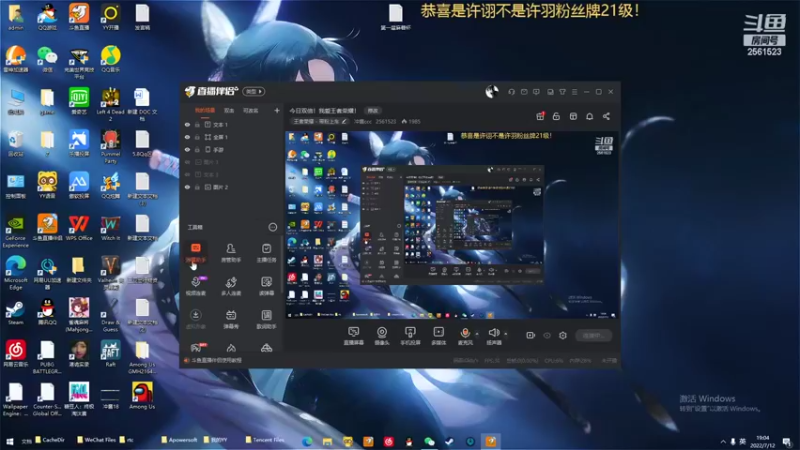The image size is (800, 450).
Task: Add a new scene with the plus
Action: 277,110
